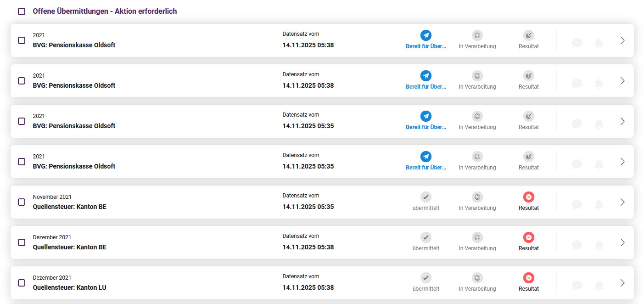Click the Resultat label for Dezember 2021 Kanton BE
The height and width of the screenshot is (304, 644).
[529, 248]
